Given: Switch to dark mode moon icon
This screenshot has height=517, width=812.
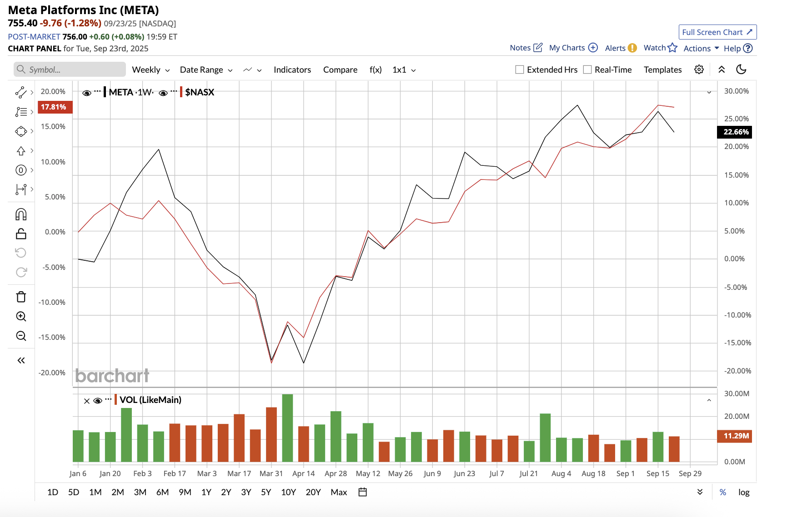Looking at the screenshot, I should pyautogui.click(x=742, y=70).
